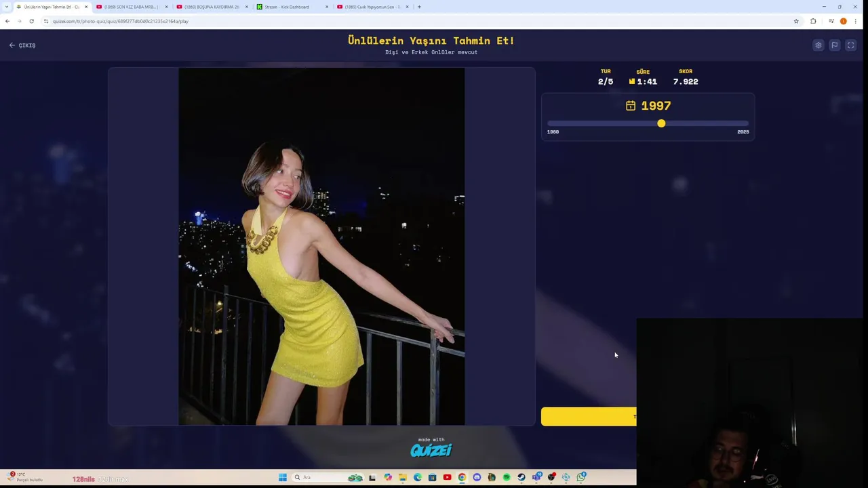The width and height of the screenshot is (868, 488).
Task: Click the 2/5 round indicator
Action: [606, 81]
